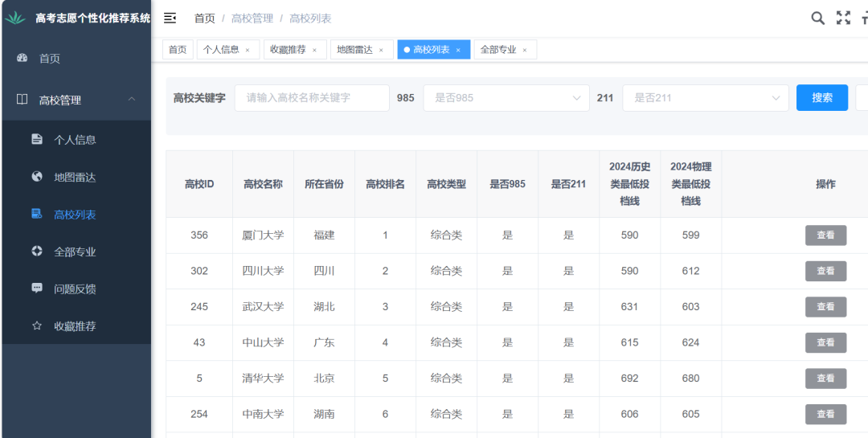Close the 高校列表 tab
This screenshot has height=438, width=868.
458,50
